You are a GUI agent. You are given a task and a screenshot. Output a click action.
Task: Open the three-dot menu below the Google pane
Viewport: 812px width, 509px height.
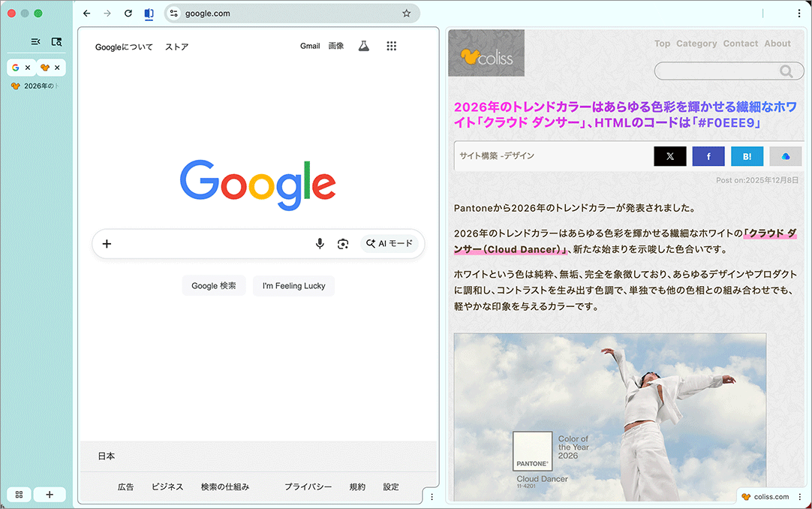click(432, 496)
